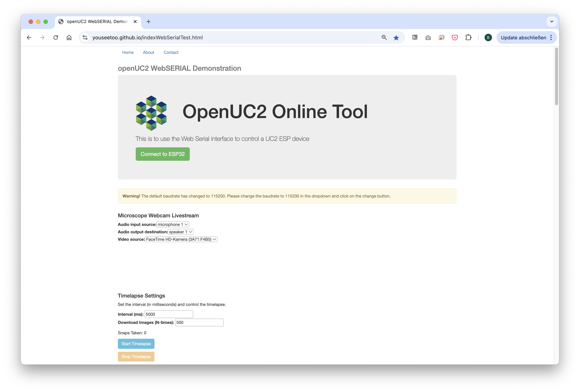Open the Contact navigation link
580x392 pixels.
tap(171, 52)
